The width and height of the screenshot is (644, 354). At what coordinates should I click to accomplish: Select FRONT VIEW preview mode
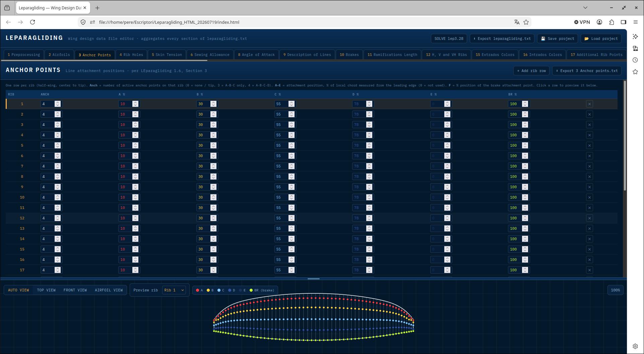coord(75,290)
